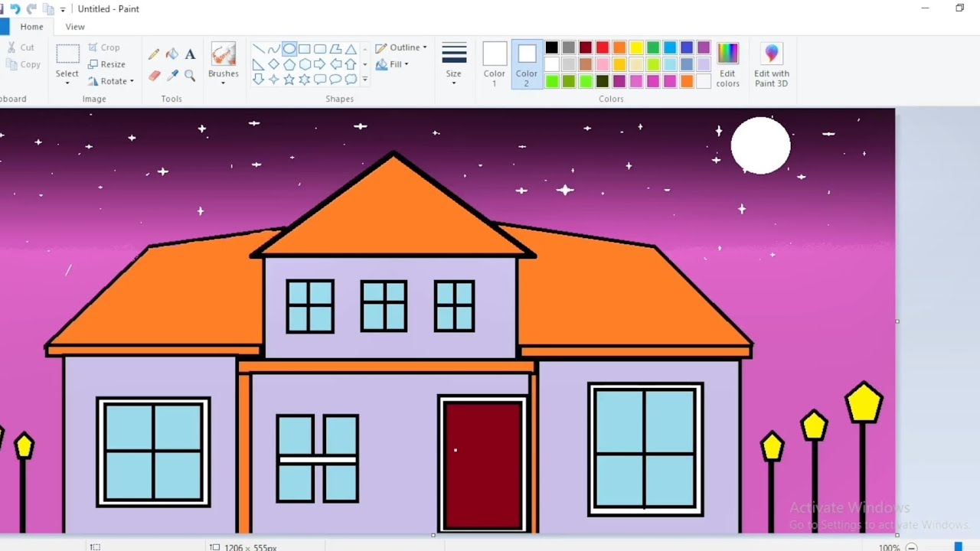Click the Cut button
Viewport: 980px width, 551px height.
pyautogui.click(x=20, y=47)
